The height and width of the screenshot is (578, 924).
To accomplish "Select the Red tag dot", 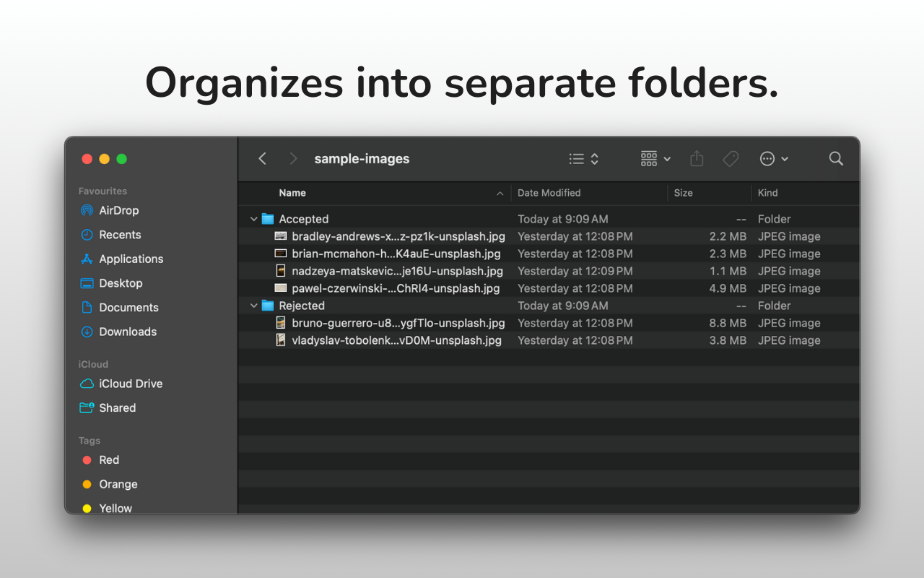I will coord(87,460).
